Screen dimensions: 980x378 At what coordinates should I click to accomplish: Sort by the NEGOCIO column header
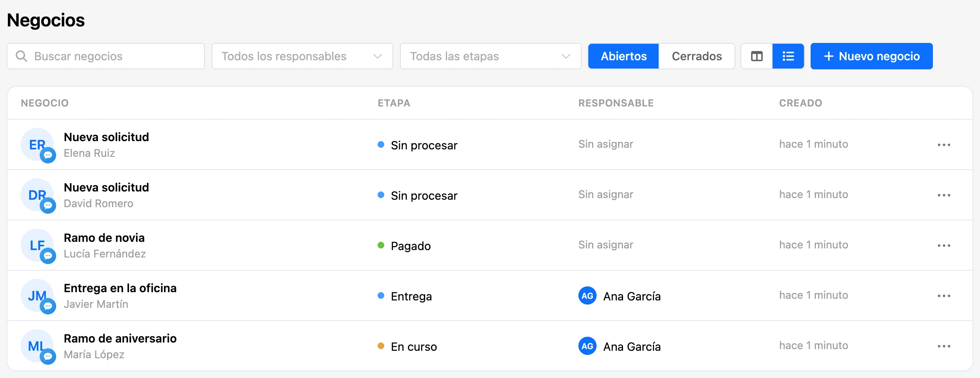tap(45, 103)
